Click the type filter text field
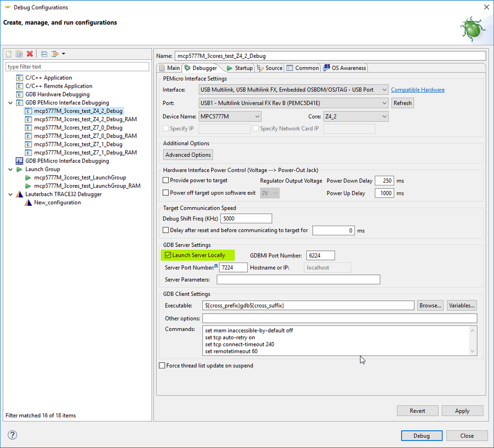Image resolution: width=494 pixels, height=448 pixels. (x=77, y=66)
